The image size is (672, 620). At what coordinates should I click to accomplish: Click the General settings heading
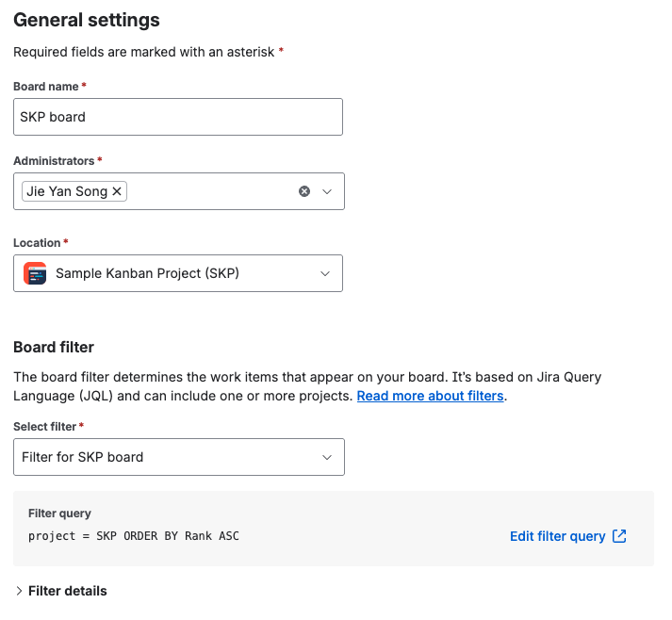87,20
